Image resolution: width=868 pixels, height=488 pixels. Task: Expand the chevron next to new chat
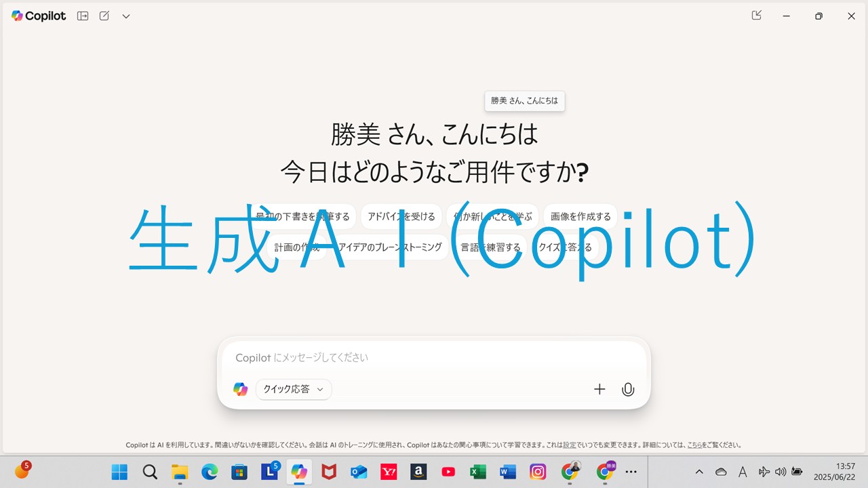click(x=126, y=16)
